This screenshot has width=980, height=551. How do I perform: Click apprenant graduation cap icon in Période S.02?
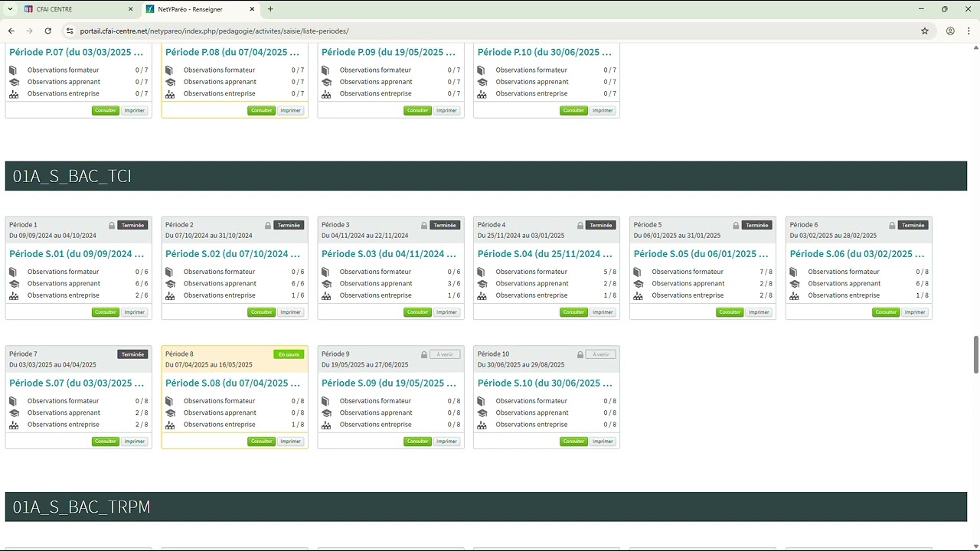pyautogui.click(x=169, y=283)
